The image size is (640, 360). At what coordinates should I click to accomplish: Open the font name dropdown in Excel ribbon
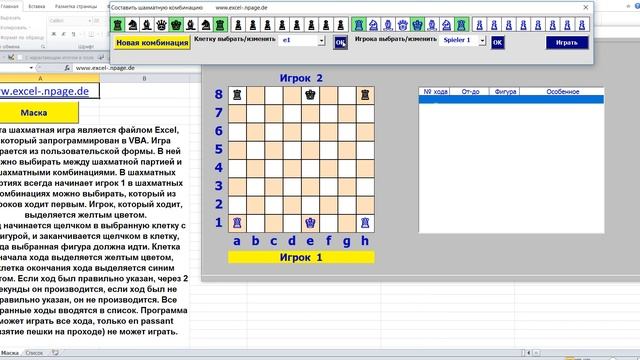[x=89, y=21]
